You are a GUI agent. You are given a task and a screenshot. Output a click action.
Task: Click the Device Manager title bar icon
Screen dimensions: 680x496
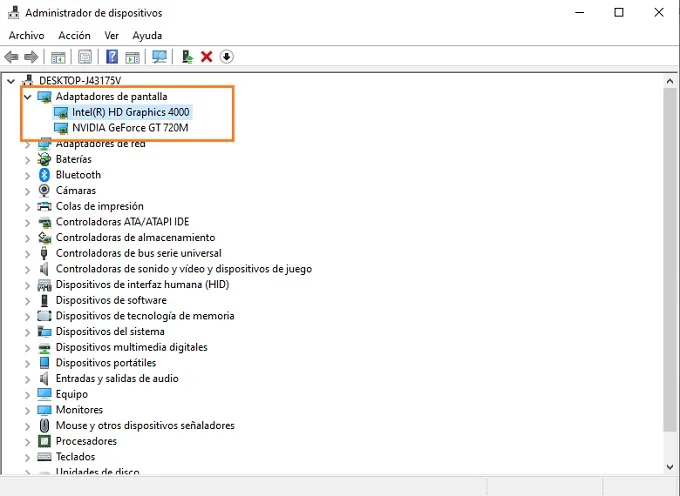pos(13,13)
